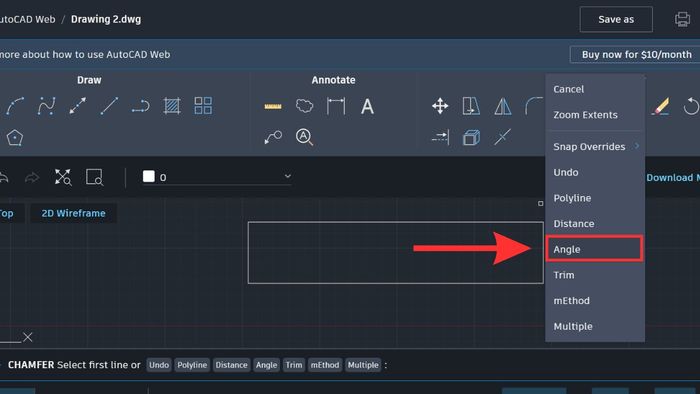700x394 pixels.
Task: Click the Multiple command-line option
Action: coord(363,365)
